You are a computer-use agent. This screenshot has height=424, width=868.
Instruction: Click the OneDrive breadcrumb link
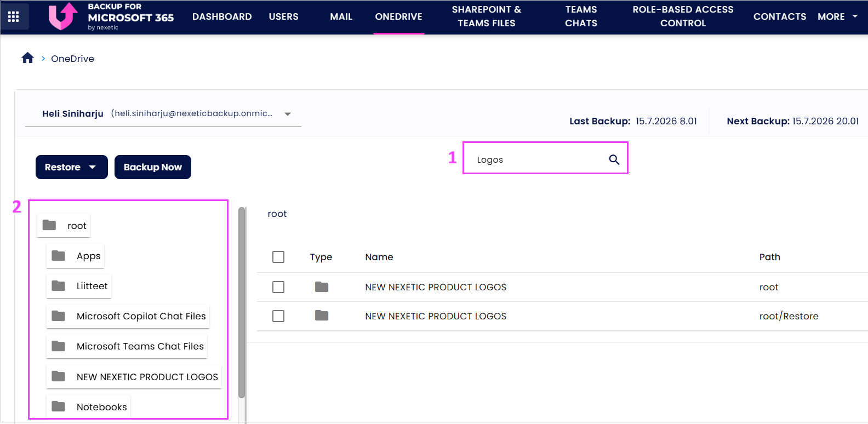click(x=72, y=59)
